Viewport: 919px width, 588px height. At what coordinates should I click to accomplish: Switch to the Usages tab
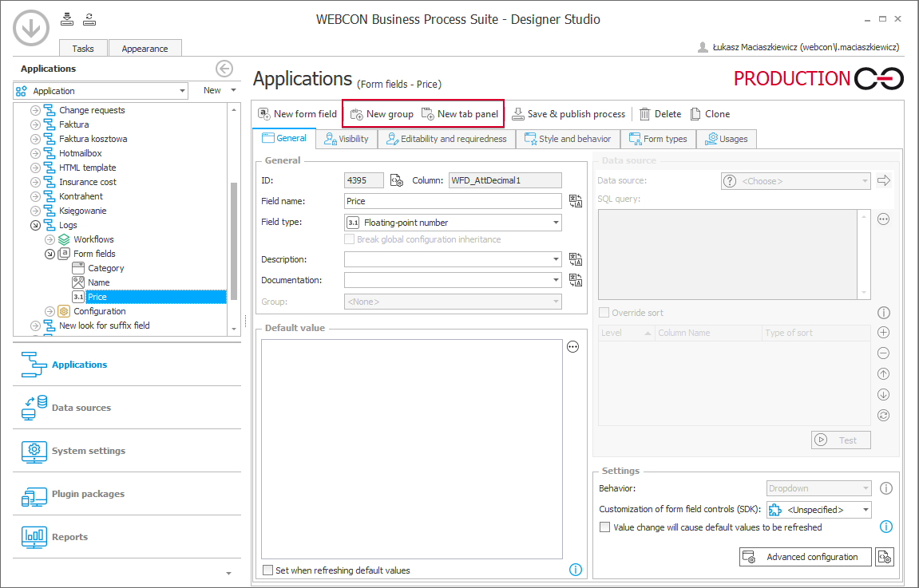tap(727, 139)
